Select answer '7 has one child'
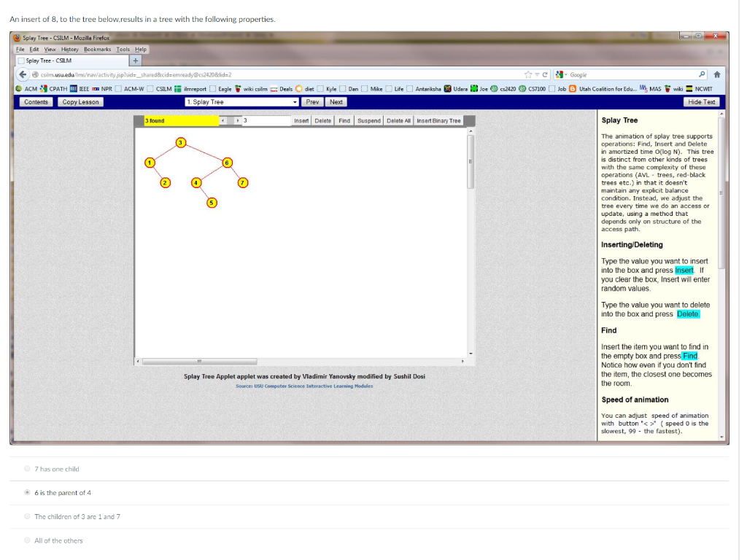This screenshot has height=560, width=747. (27, 469)
